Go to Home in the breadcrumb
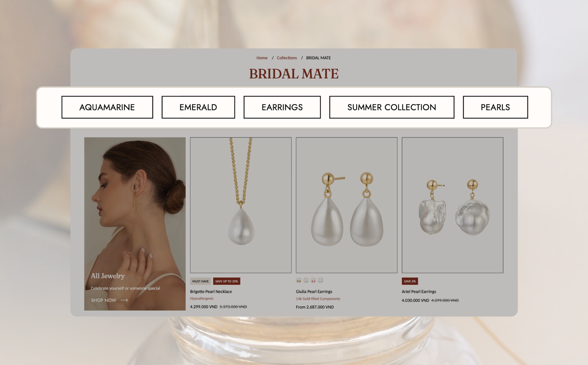The width and height of the screenshot is (588, 365). tap(262, 58)
